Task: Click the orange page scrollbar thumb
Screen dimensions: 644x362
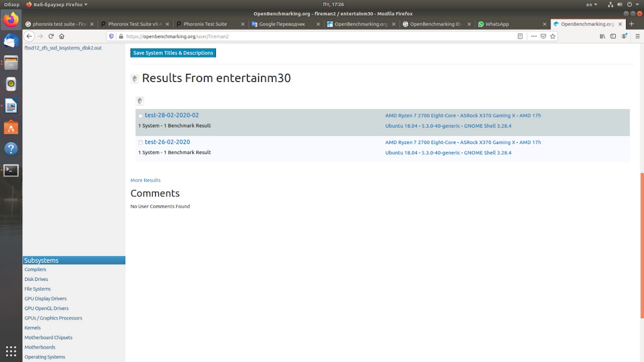Action: pos(642,245)
